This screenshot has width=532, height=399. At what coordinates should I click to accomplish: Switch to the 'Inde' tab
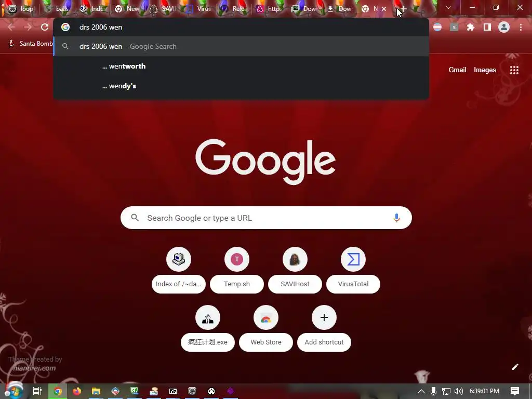[93, 9]
